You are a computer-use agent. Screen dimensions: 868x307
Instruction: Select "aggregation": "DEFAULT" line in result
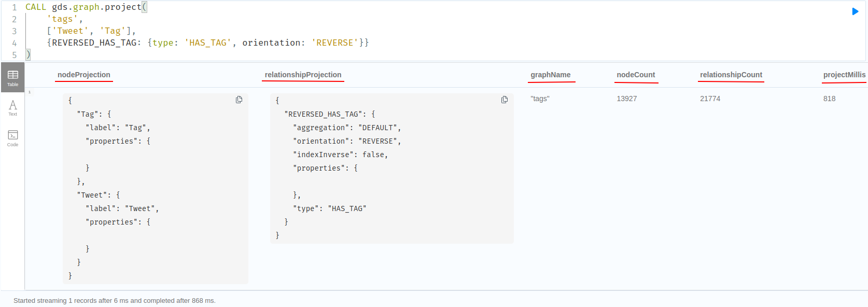coord(347,128)
